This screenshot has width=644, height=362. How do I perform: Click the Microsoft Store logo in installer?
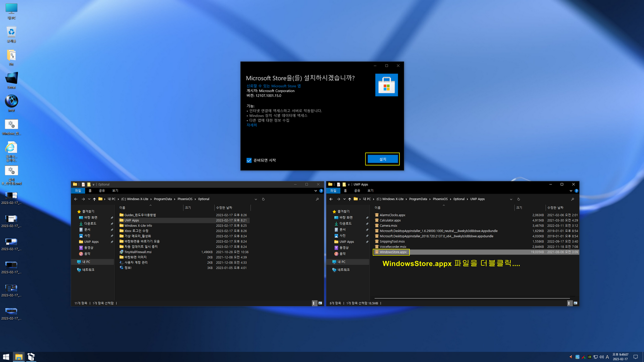point(386,85)
